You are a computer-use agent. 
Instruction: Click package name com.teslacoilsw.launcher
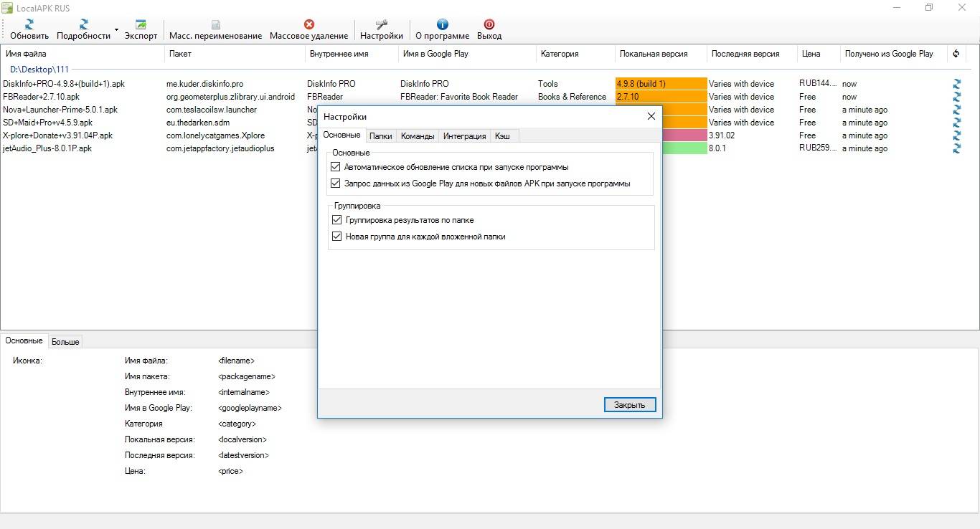click(212, 110)
